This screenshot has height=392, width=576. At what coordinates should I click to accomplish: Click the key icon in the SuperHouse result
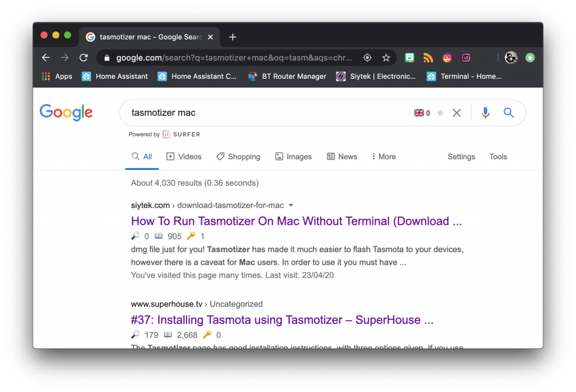[207, 334]
